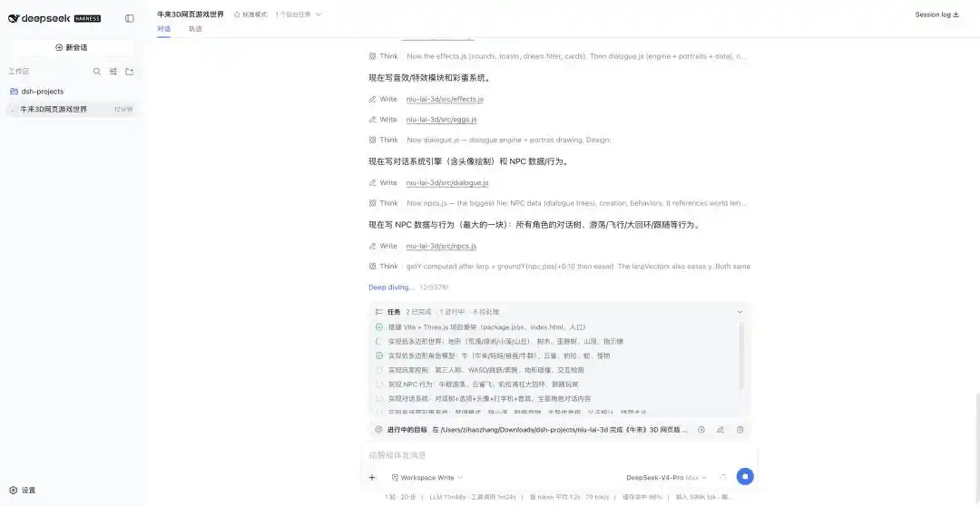980x506 pixels.
Task: Open niu-lai-3d/src/effects.js file link
Action: click(445, 100)
